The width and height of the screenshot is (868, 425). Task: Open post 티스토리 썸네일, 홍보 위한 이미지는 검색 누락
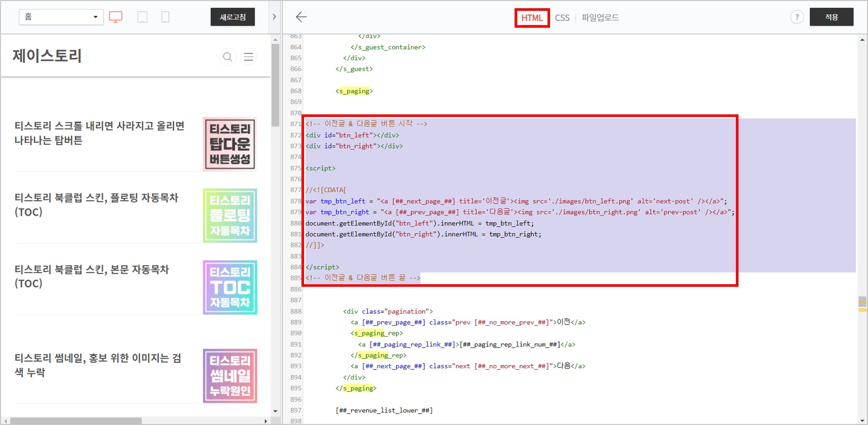click(97, 365)
